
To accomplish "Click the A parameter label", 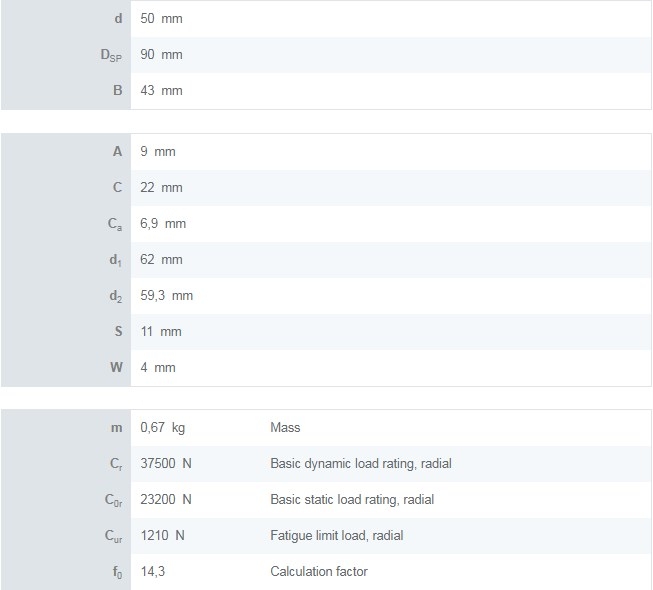I will pos(117,152).
